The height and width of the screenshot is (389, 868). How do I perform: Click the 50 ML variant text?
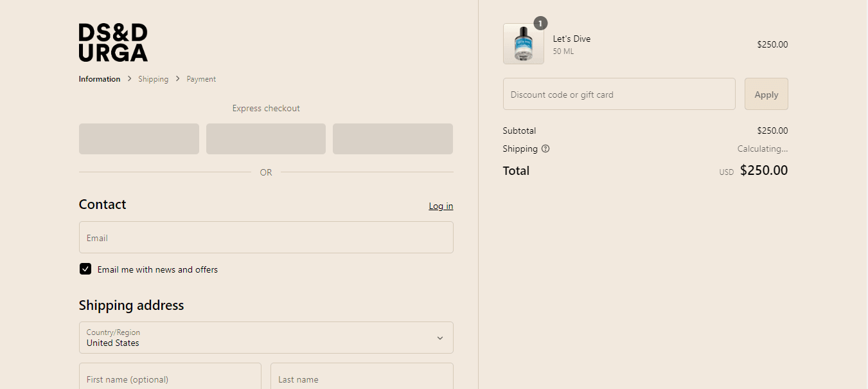563,51
